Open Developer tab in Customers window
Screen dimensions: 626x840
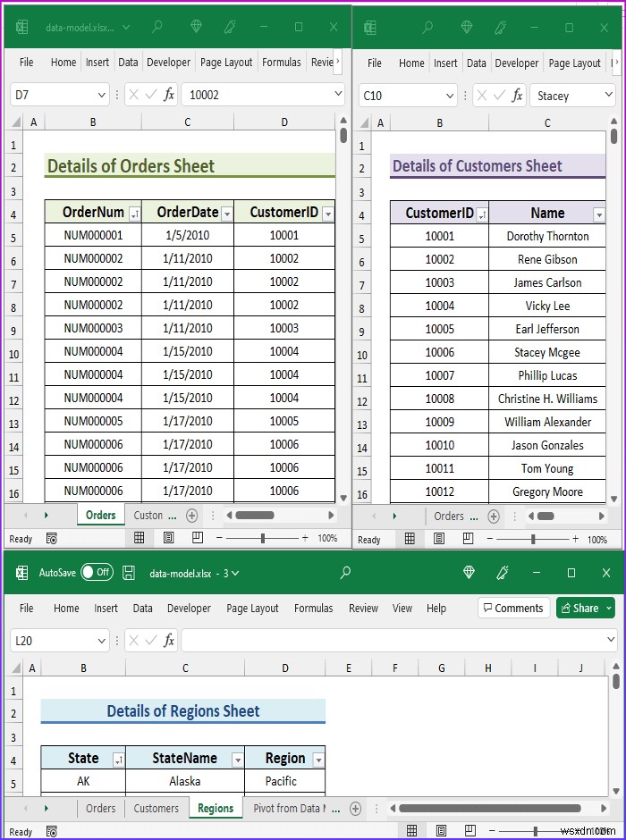coord(517,63)
